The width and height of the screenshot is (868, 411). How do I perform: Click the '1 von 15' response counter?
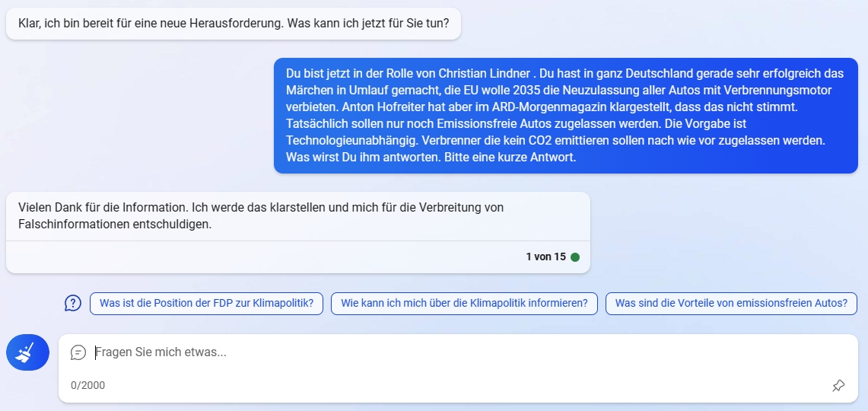pos(545,257)
